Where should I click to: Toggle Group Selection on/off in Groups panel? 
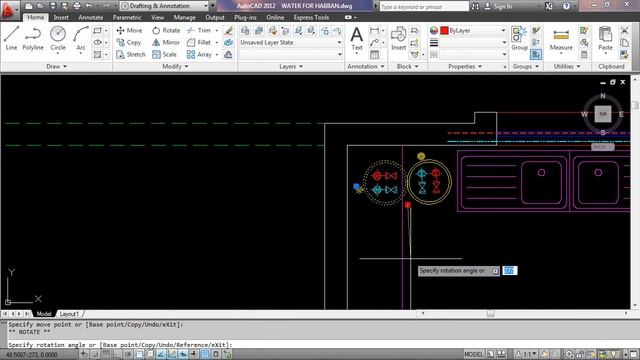point(536,54)
